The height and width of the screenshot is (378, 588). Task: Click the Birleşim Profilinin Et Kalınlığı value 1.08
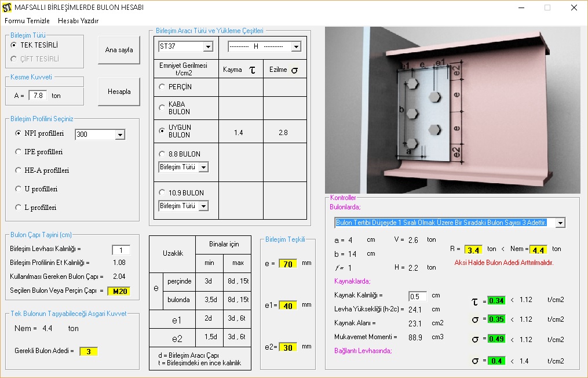[x=119, y=263]
